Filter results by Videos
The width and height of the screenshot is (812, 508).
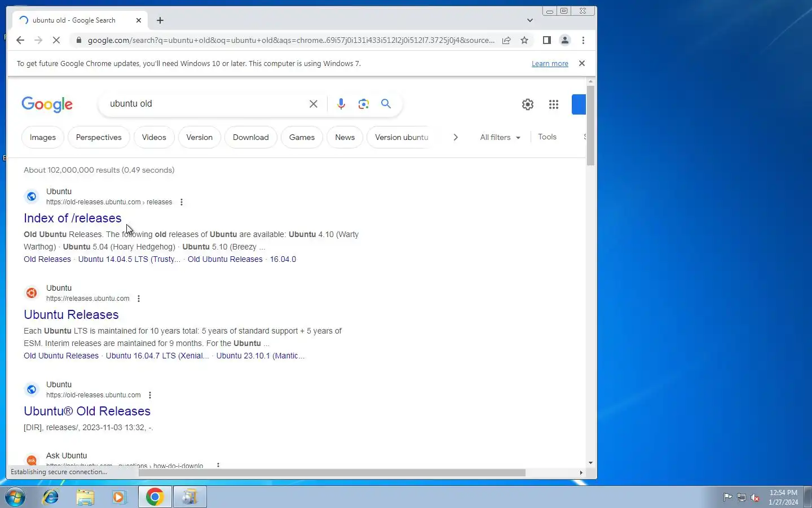pyautogui.click(x=154, y=137)
